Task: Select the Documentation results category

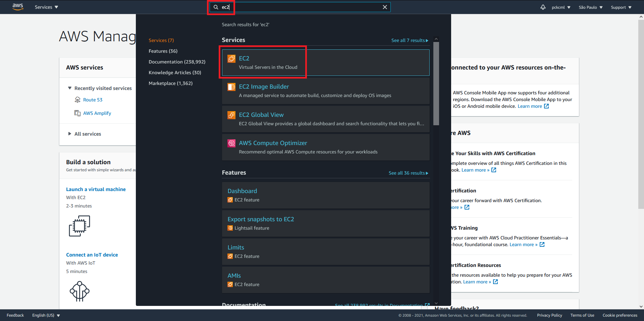Action: pyautogui.click(x=177, y=62)
